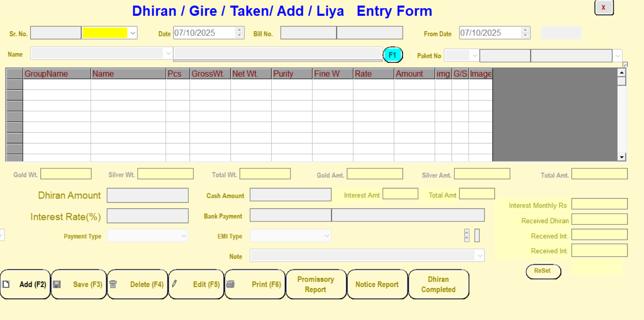Expand the Name dropdown list

(x=168, y=54)
